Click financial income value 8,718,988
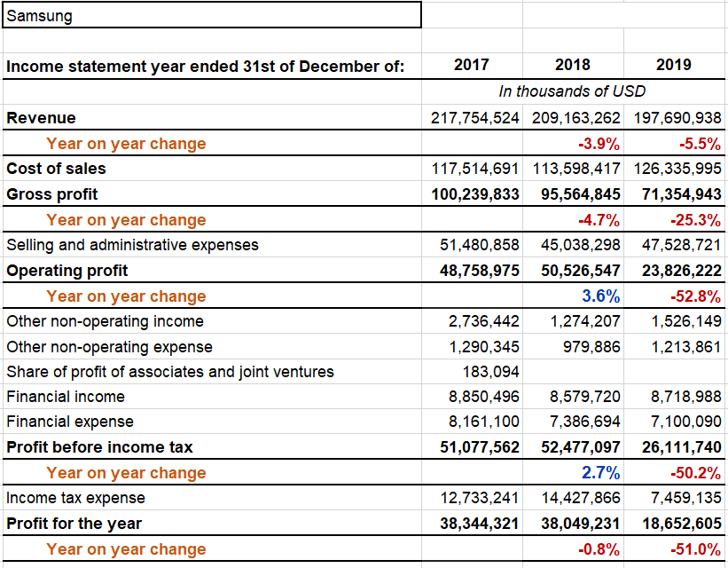Screen dimensions: 728x568 tap(686, 397)
